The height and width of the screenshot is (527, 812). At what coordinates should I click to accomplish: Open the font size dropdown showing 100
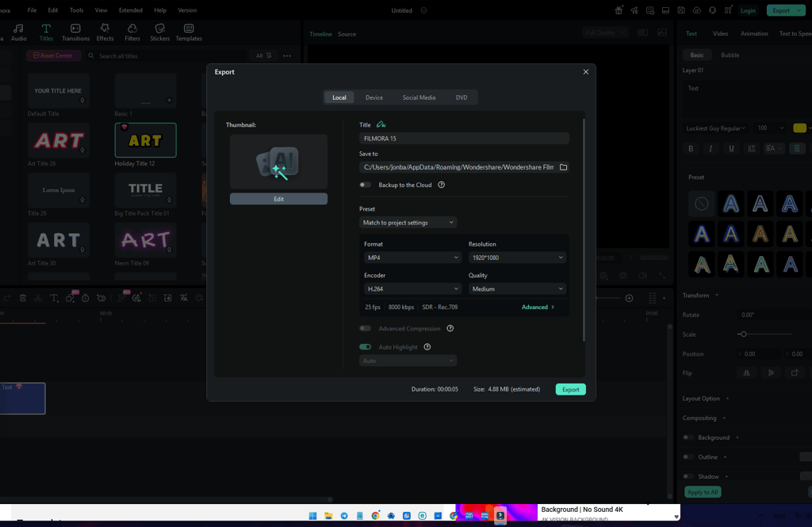click(771, 128)
